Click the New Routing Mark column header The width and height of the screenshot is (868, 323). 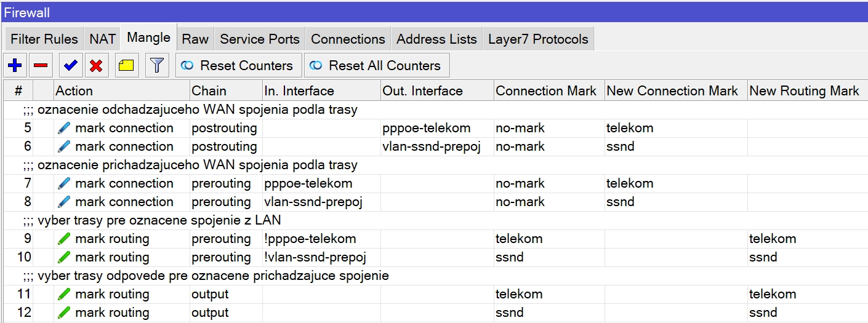(x=803, y=91)
